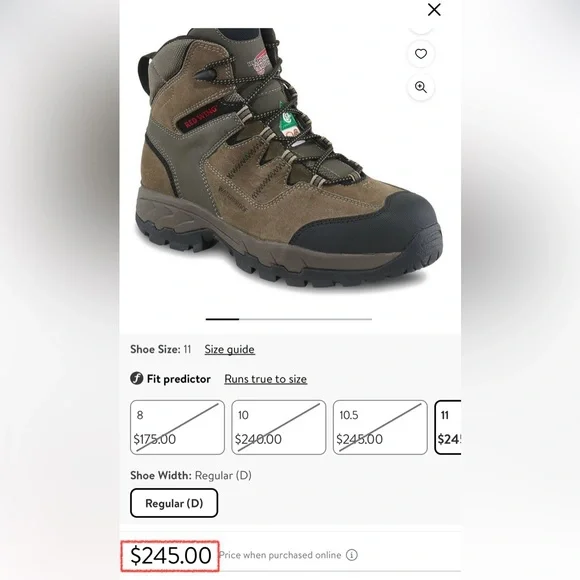The image size is (580, 580).
Task: Click the Price when purchased online text
Action: click(x=280, y=555)
